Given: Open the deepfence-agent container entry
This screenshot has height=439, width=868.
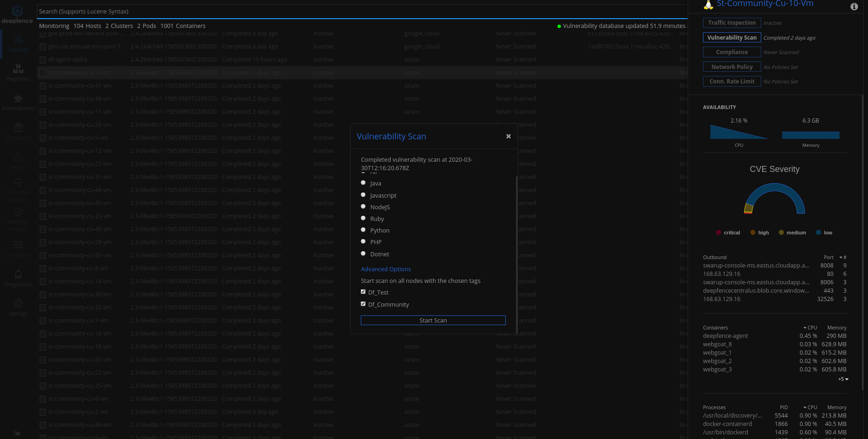Looking at the screenshot, I should [x=725, y=336].
